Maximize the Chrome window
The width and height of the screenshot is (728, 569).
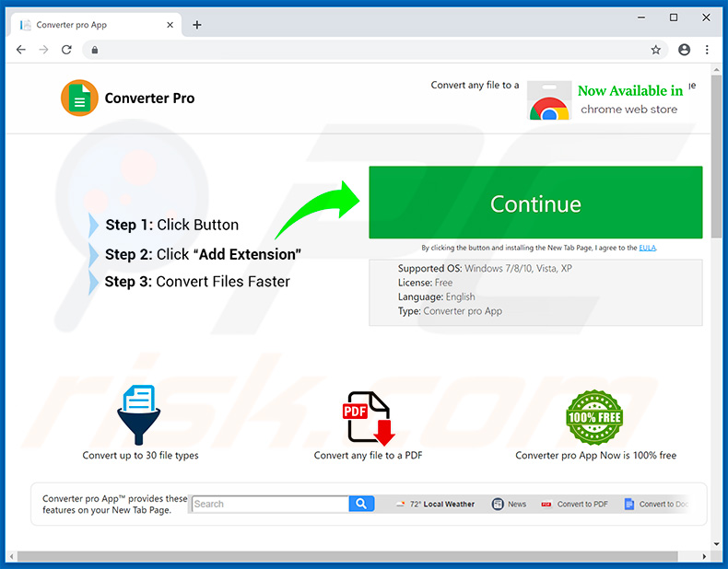[674, 17]
